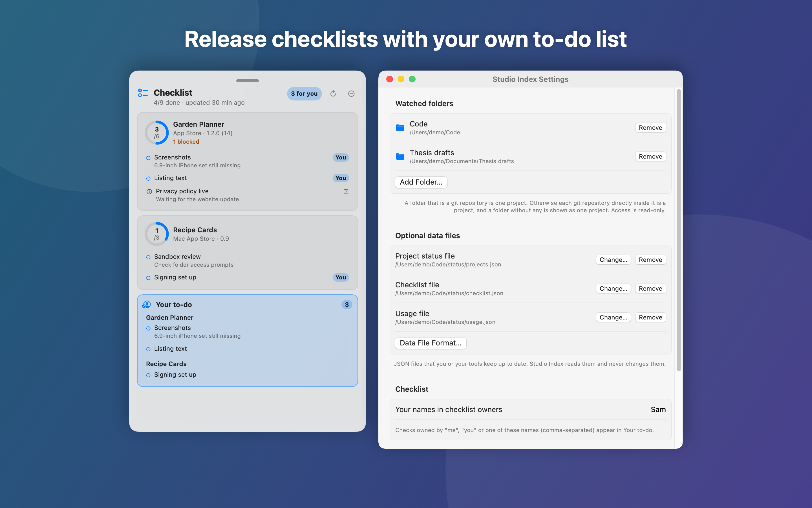Click the Your to-do person icon

(x=146, y=305)
